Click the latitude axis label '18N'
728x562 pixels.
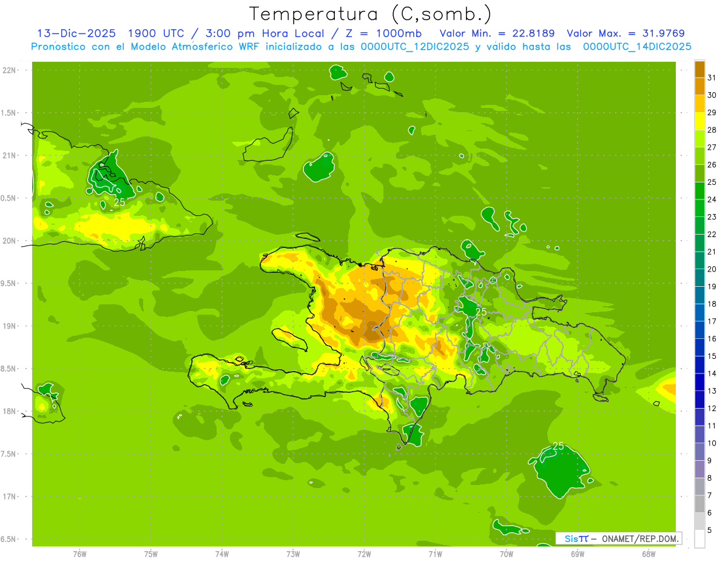pos(9,412)
